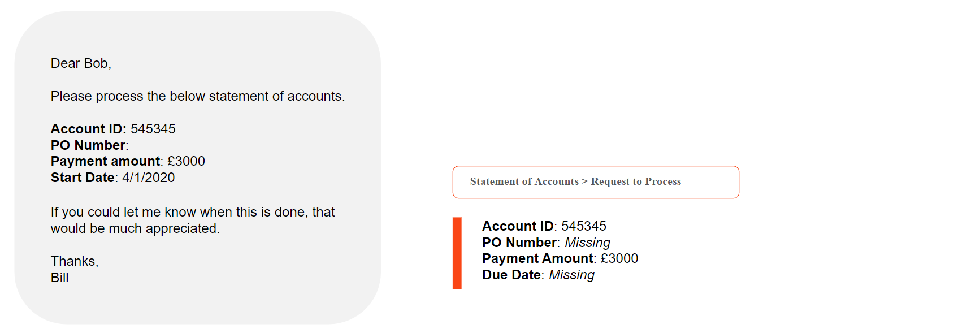Click the "Thanks," sign-off line
Viewport: 980px width, 333px height.
click(x=75, y=261)
